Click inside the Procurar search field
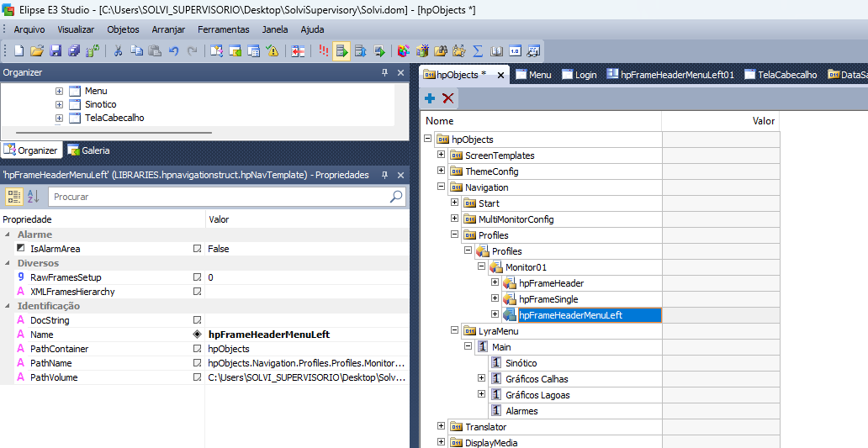This screenshot has width=868, height=448. (x=220, y=197)
